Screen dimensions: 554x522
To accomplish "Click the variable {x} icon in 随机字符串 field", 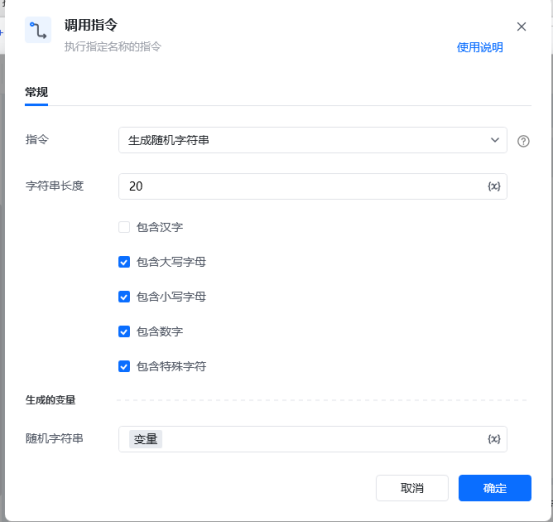I will 494,439.
